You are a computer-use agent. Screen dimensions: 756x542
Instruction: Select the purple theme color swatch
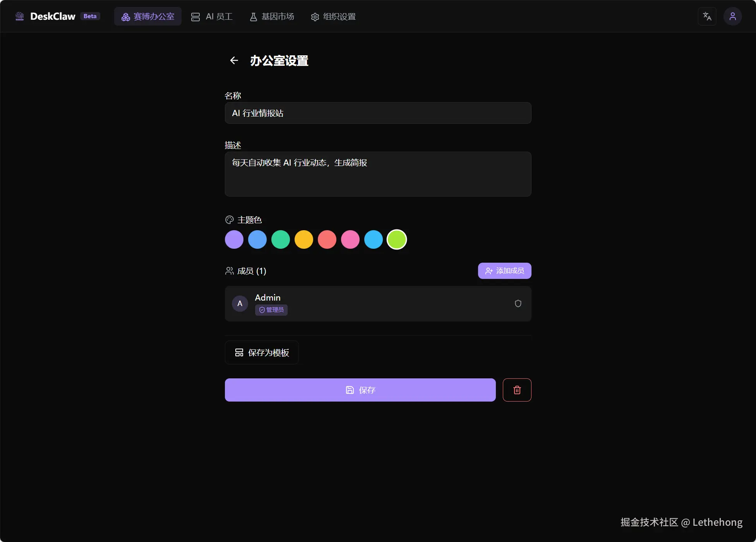(234, 239)
